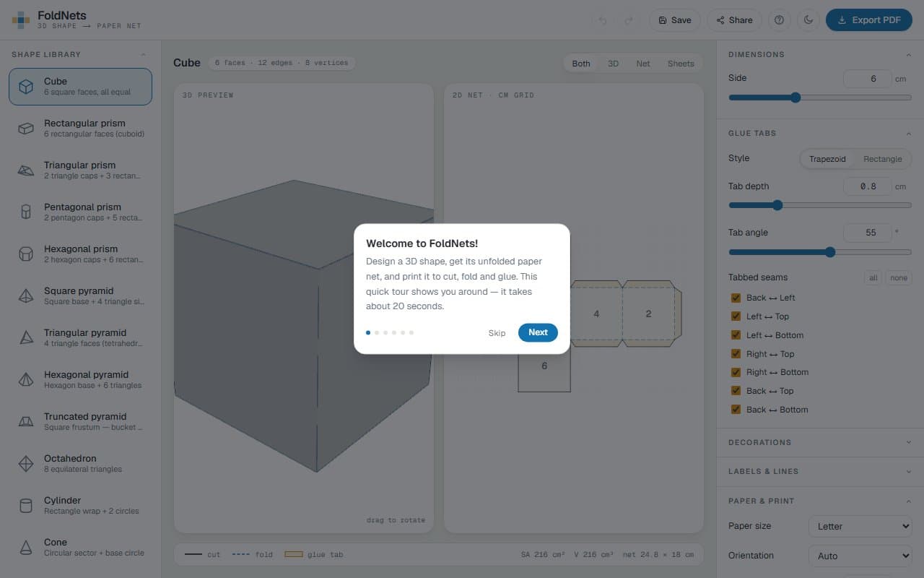Select Truncated pyramid shape icon
This screenshot has width=924, height=578.
(26, 422)
